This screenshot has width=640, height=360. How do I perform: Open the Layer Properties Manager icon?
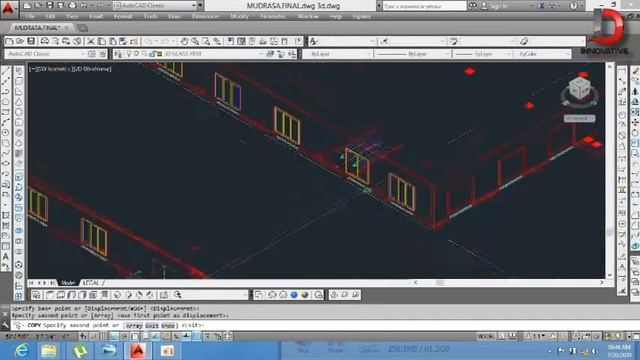pyautogui.click(x=118, y=54)
